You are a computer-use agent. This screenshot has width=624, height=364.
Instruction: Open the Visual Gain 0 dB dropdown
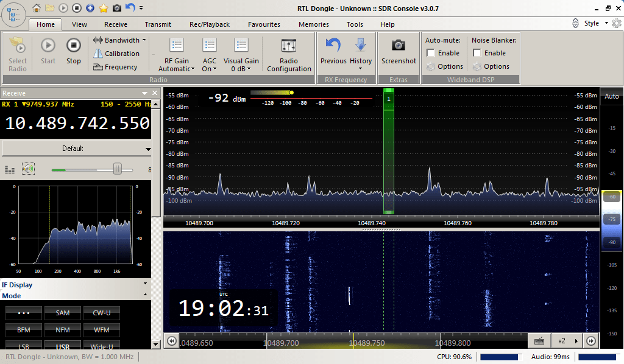click(x=241, y=55)
